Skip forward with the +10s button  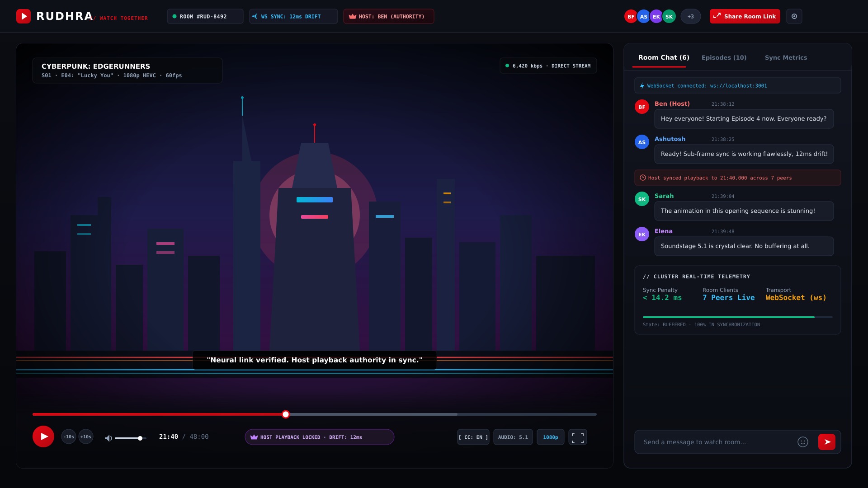[86, 436]
